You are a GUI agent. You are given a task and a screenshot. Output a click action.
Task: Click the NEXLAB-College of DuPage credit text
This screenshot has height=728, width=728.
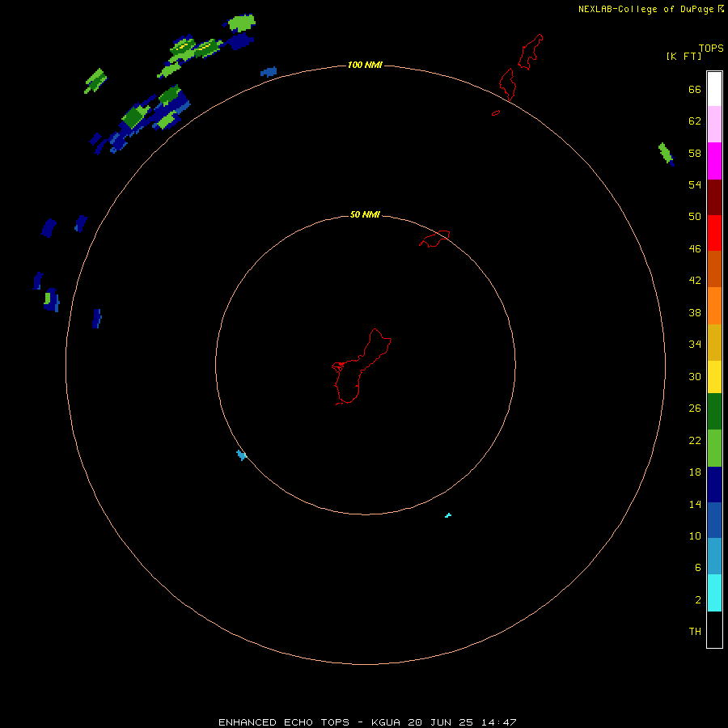645,9
